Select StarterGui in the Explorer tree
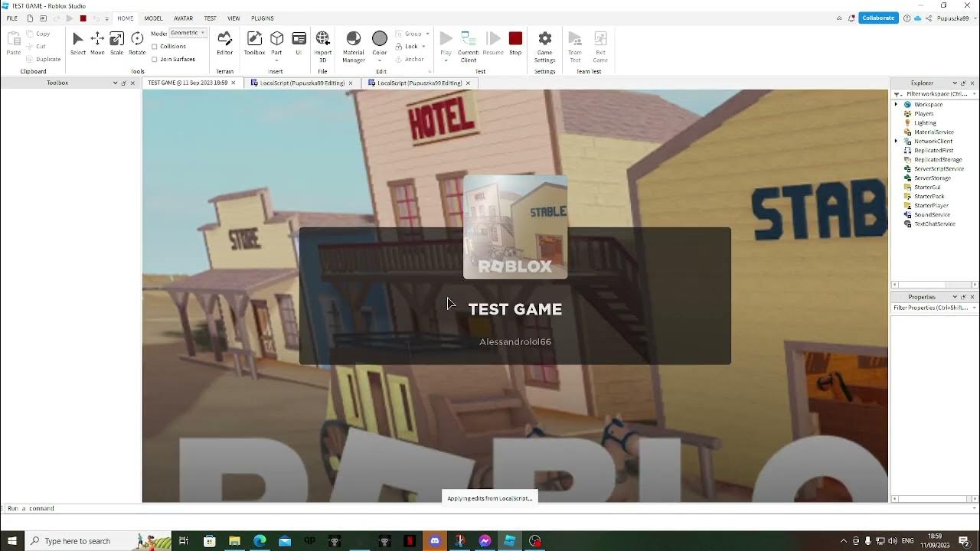The width and height of the screenshot is (980, 551). (x=927, y=187)
